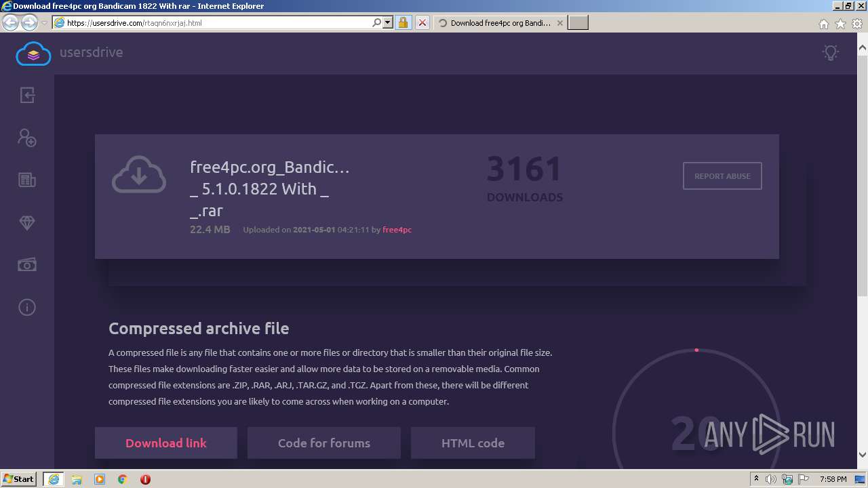The image size is (868, 488).
Task: Click the volume speaker tray icon
Action: tap(771, 479)
